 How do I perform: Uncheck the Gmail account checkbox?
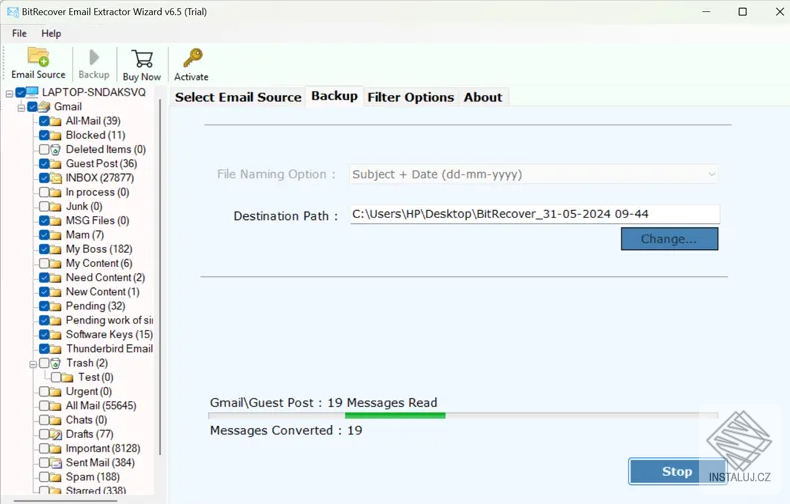(x=32, y=107)
